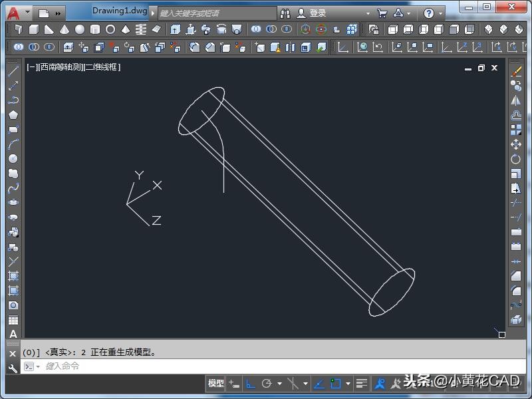
Task: Expand the quick access toolbar overflow arrows
Action: 58,13
